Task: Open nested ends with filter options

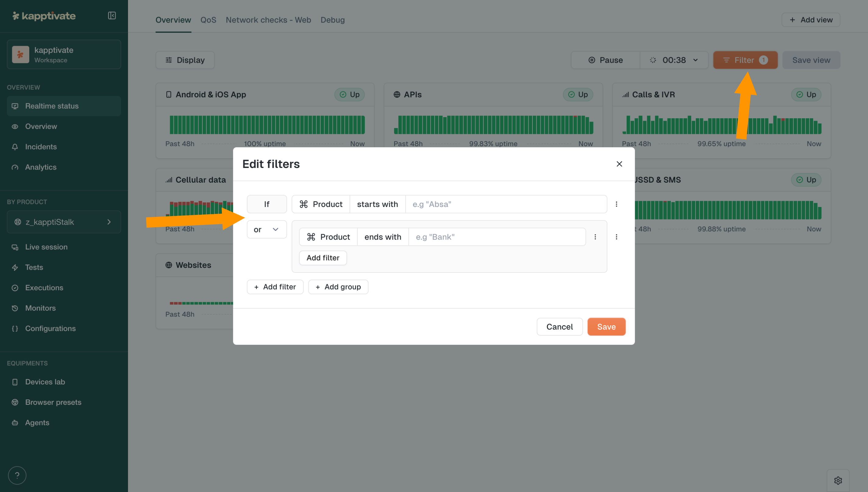Action: tap(595, 237)
